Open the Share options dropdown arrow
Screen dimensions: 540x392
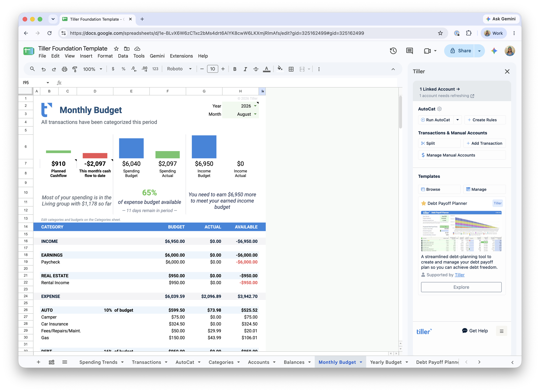(x=479, y=51)
